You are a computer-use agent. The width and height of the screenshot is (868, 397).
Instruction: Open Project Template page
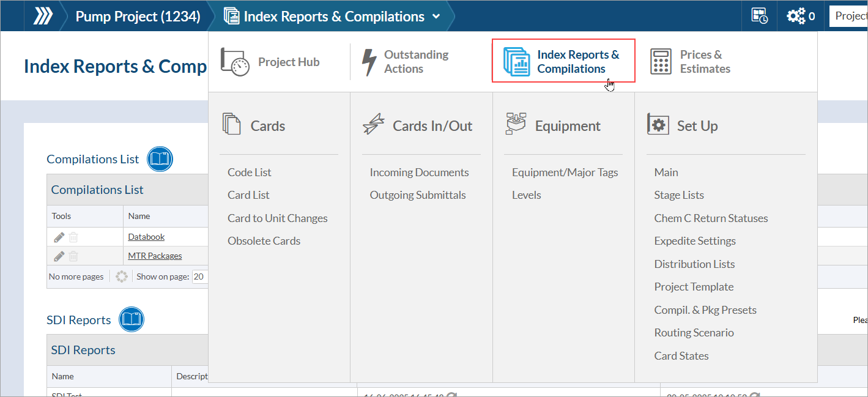pyautogui.click(x=694, y=287)
